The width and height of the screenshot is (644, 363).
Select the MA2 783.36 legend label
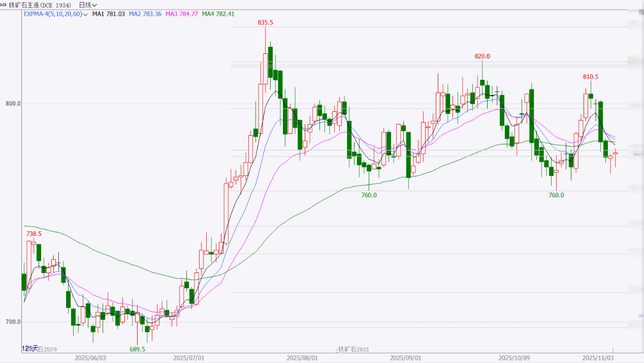(x=145, y=14)
